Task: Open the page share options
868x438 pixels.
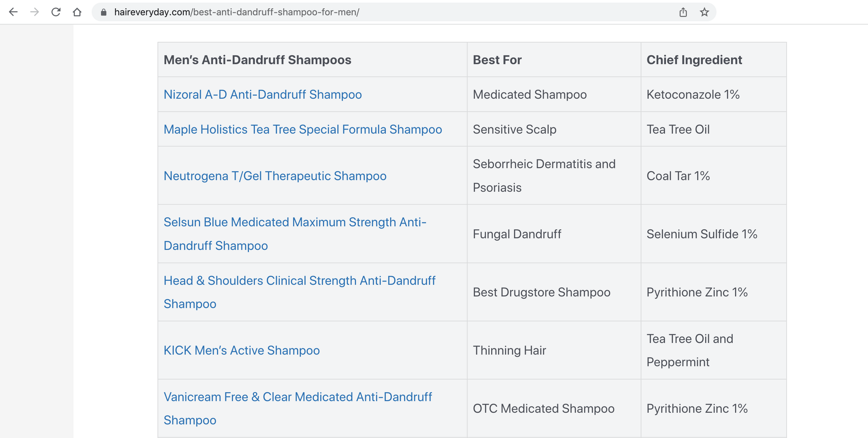Action: (683, 12)
